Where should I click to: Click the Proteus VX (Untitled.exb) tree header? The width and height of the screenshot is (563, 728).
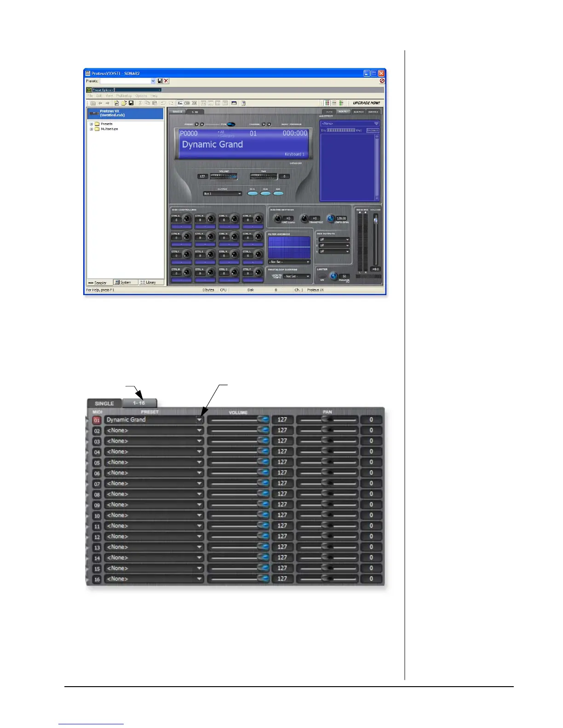point(126,113)
